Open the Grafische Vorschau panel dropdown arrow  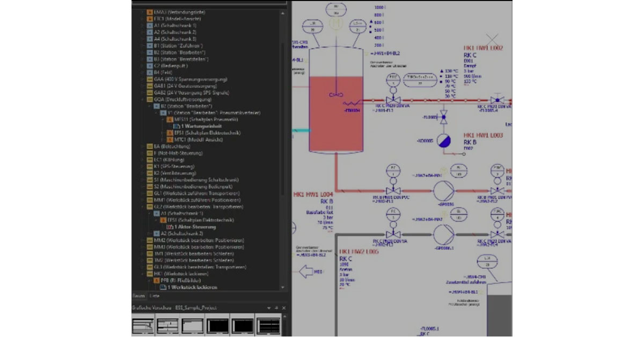coord(269,308)
